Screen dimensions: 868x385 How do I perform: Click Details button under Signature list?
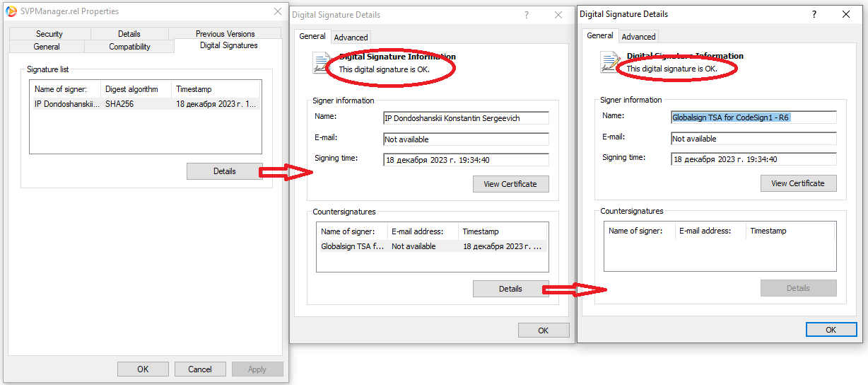224,171
